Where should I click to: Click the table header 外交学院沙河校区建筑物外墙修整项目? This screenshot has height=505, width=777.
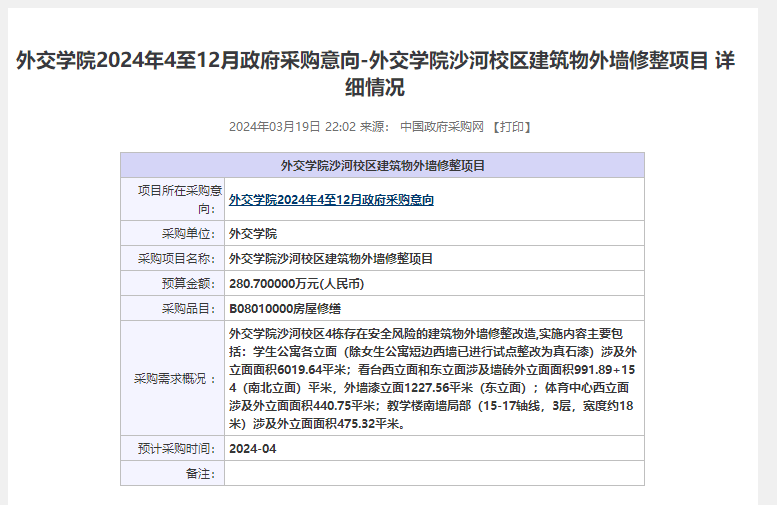[x=382, y=166]
